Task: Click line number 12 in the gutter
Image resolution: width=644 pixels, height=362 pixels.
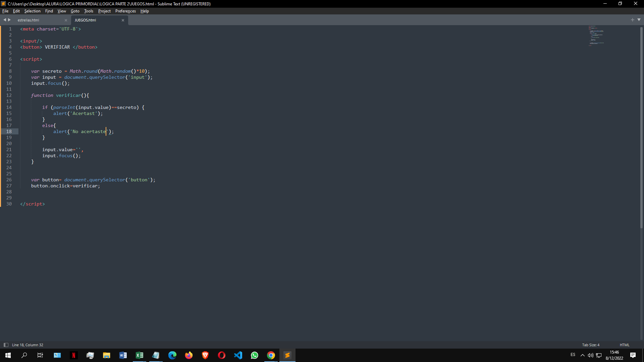Action: (x=9, y=95)
